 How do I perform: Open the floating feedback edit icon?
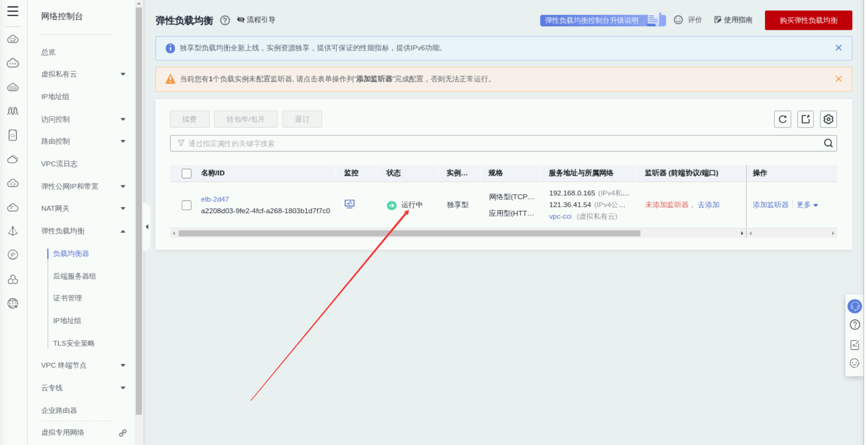click(x=855, y=345)
